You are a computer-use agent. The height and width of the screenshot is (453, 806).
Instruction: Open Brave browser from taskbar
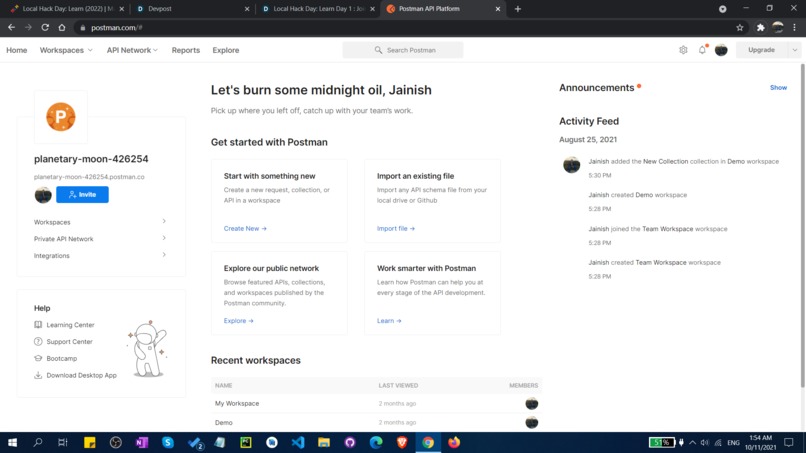pyautogui.click(x=402, y=442)
